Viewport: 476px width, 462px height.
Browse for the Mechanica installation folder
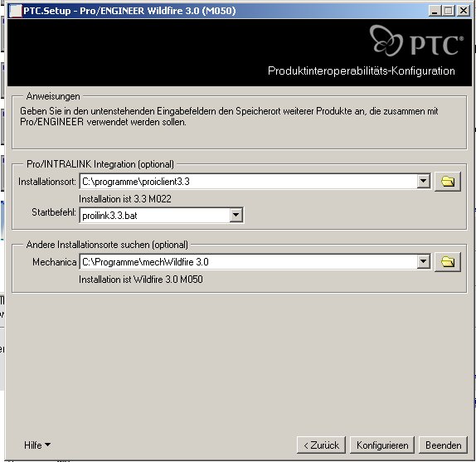point(448,261)
